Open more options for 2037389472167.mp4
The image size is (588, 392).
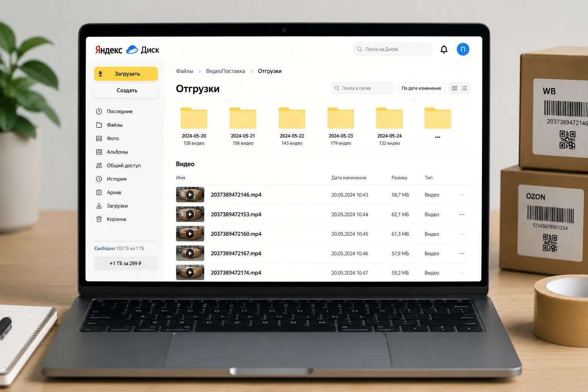click(x=462, y=253)
